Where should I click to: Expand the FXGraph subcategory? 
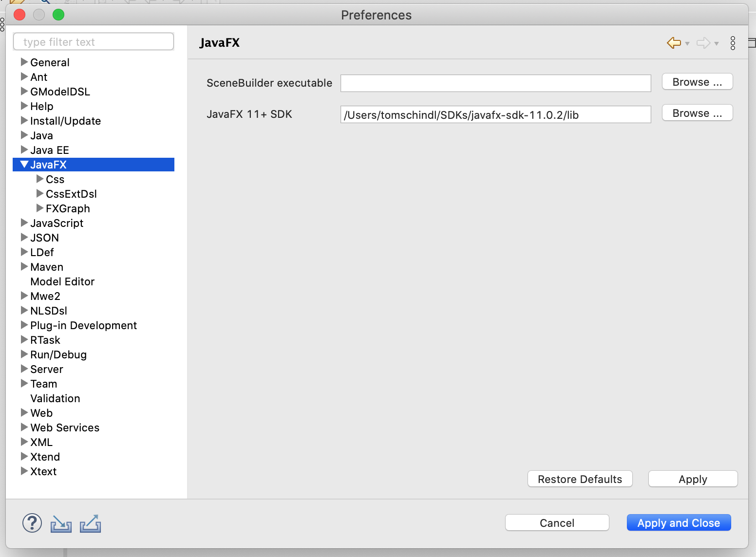tap(39, 208)
